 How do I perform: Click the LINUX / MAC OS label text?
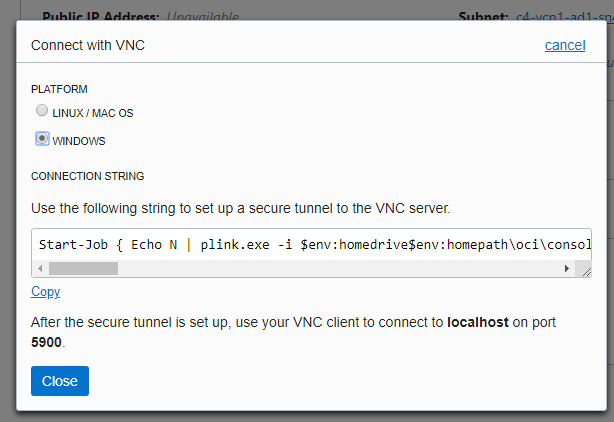tap(92, 114)
